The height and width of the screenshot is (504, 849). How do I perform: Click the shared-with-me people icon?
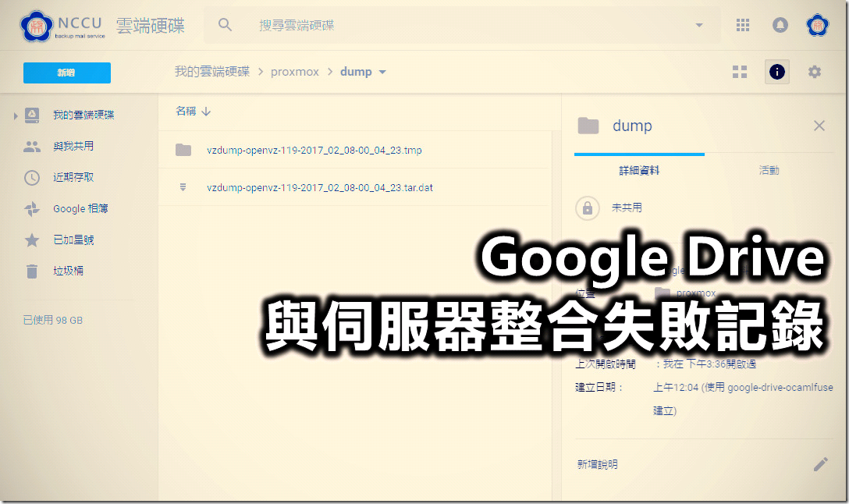pos(32,146)
